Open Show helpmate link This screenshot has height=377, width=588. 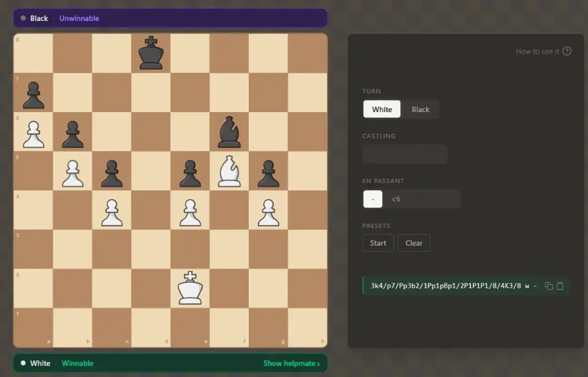click(x=291, y=363)
